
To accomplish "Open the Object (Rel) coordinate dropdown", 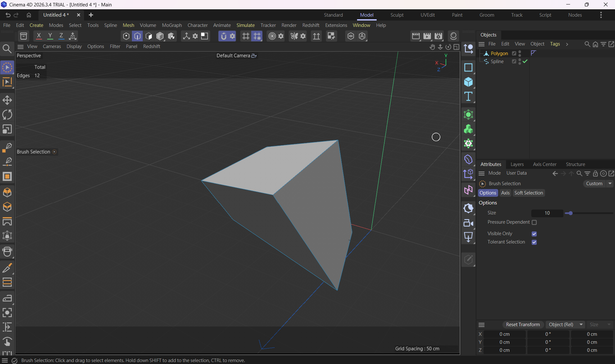I will click(x=566, y=325).
